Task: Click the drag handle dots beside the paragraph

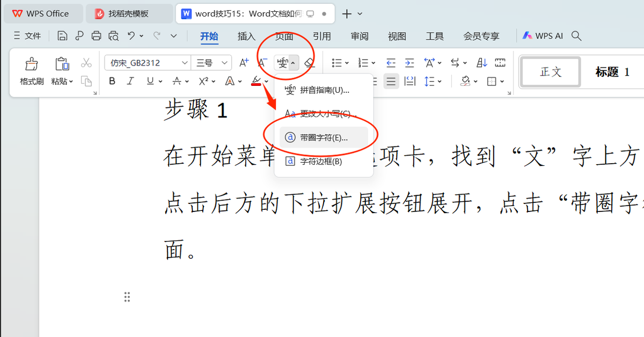Action: click(127, 297)
